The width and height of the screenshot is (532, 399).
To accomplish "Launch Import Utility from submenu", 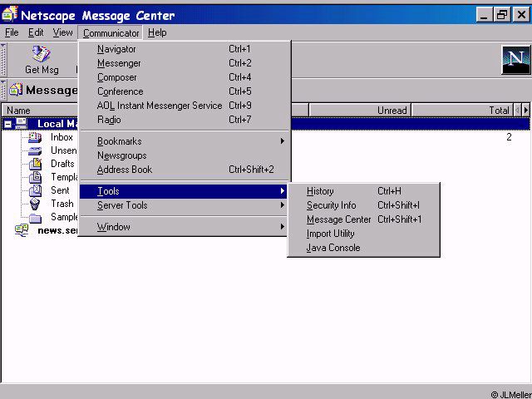I will [x=363, y=234].
